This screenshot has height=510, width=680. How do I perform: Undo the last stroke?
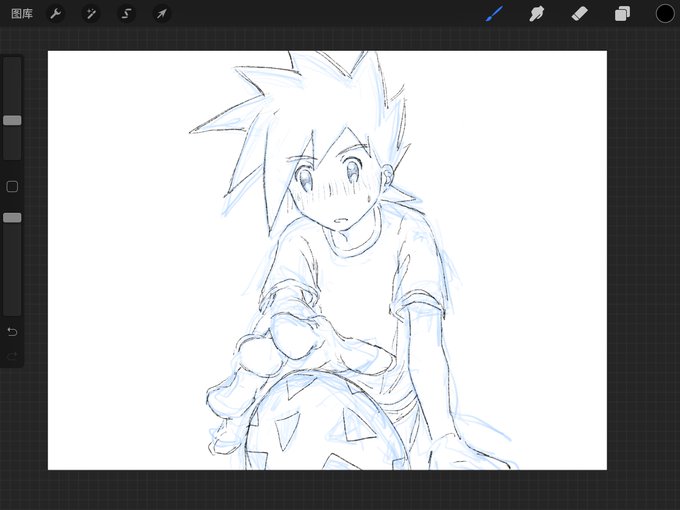12,332
